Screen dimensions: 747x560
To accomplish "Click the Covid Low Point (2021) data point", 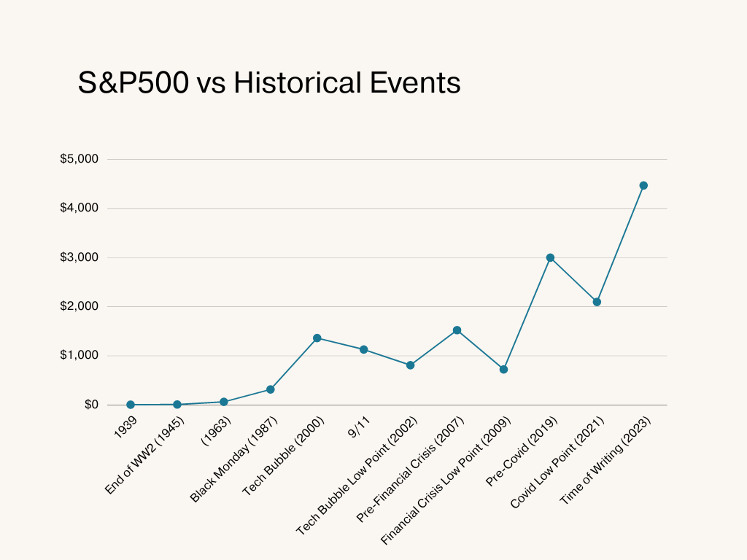I will [x=597, y=302].
